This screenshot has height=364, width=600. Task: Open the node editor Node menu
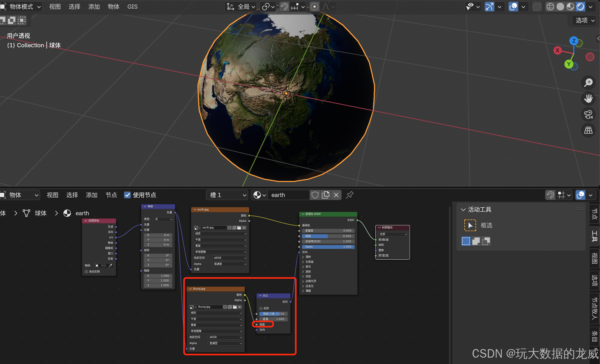(111, 195)
